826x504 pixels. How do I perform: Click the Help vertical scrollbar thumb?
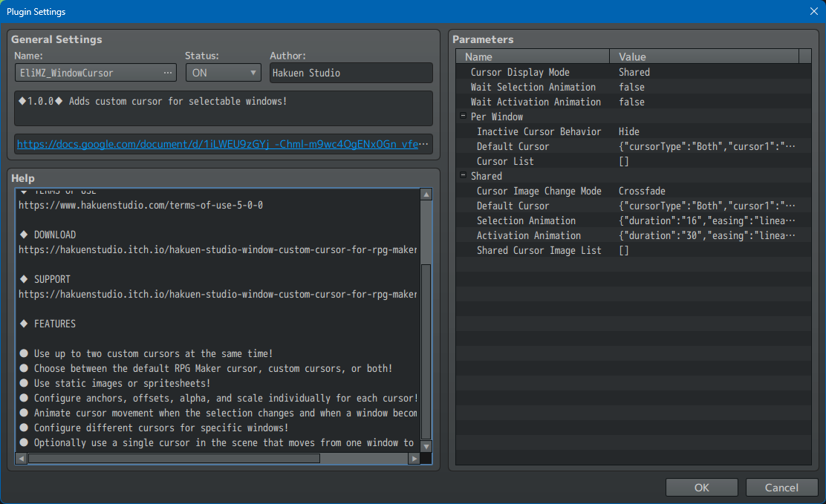point(426,351)
